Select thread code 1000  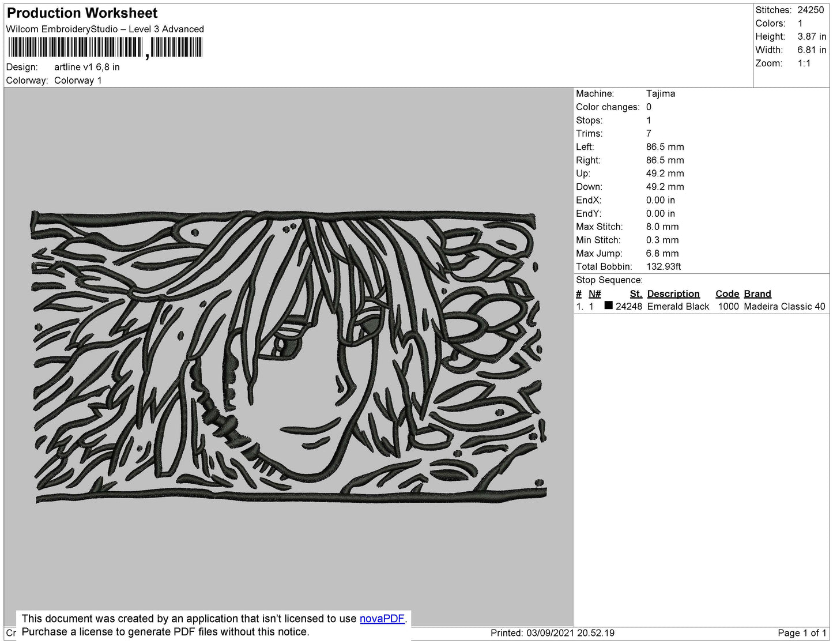coord(729,306)
